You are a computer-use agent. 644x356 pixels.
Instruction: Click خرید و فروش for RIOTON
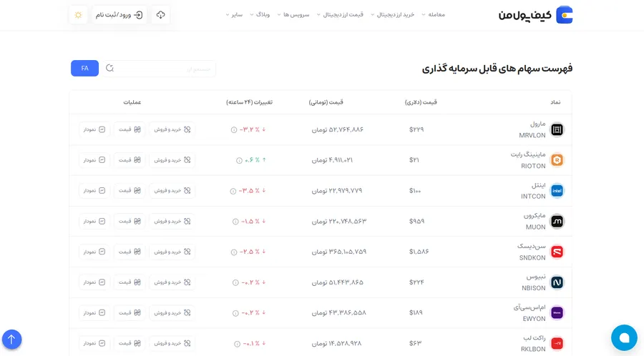[x=172, y=160]
